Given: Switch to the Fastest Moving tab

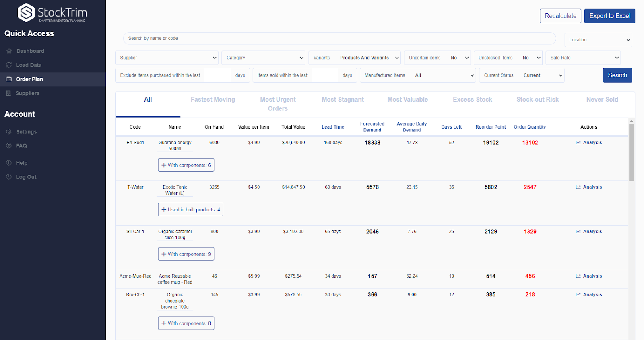Looking at the screenshot, I should [x=213, y=100].
